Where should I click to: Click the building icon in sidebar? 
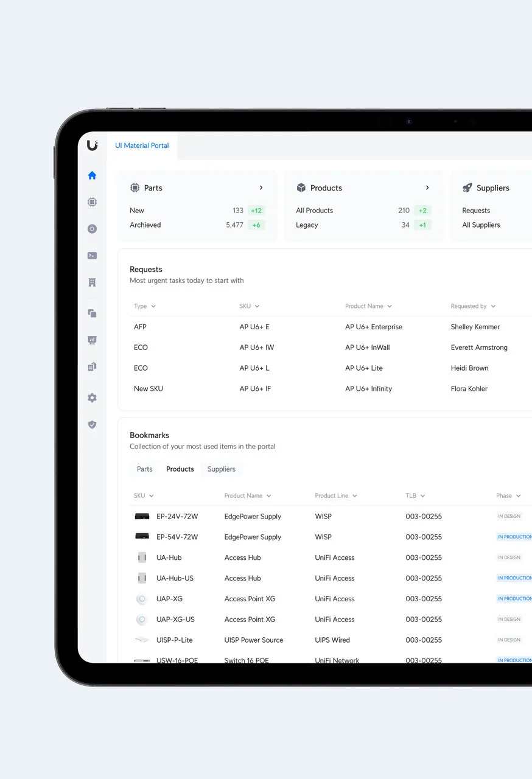pyautogui.click(x=92, y=282)
